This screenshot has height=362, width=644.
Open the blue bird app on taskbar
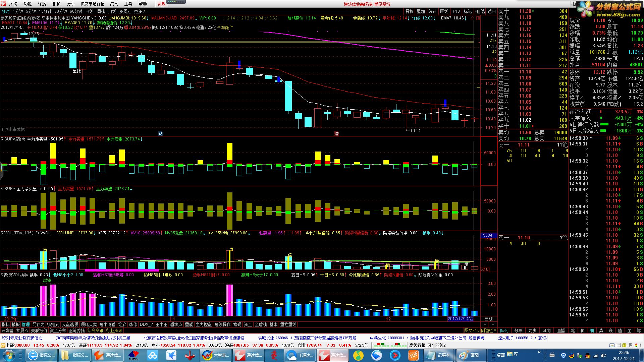(172, 355)
